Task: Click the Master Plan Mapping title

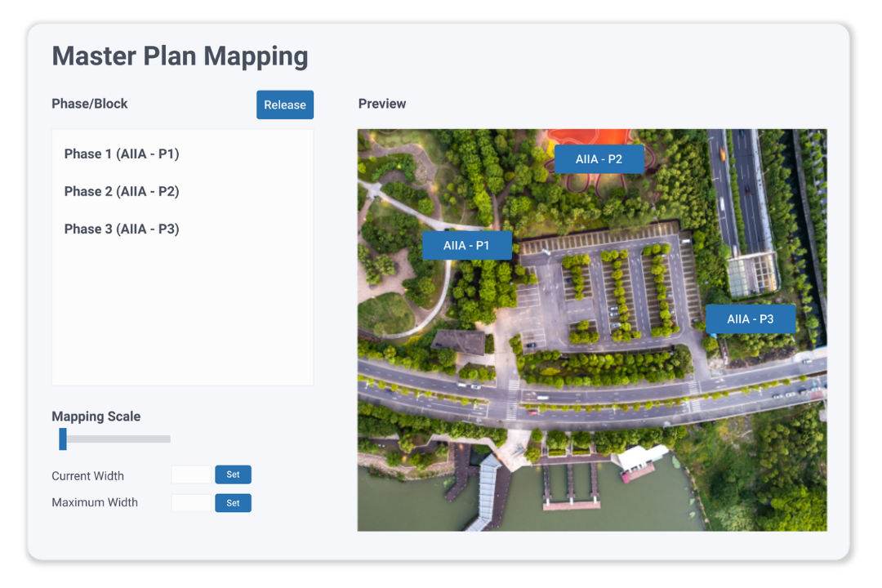Action: (x=180, y=56)
